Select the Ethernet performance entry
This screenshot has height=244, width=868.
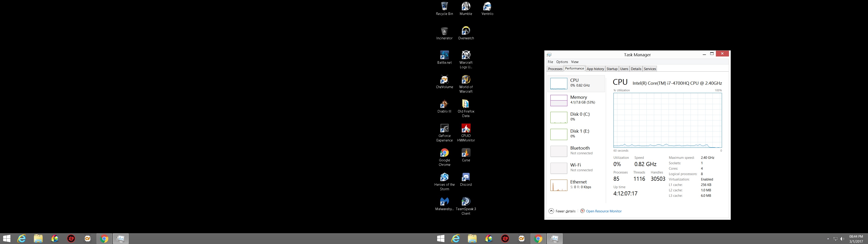tap(576, 185)
